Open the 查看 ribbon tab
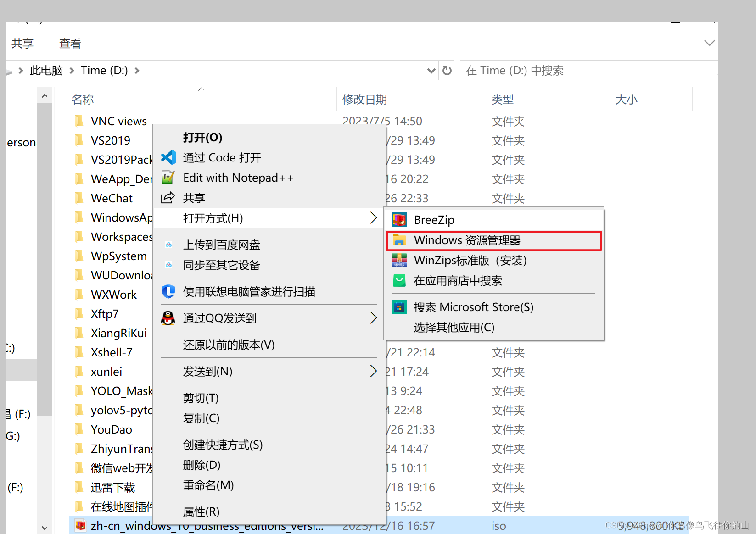The image size is (756, 534). 70,44
